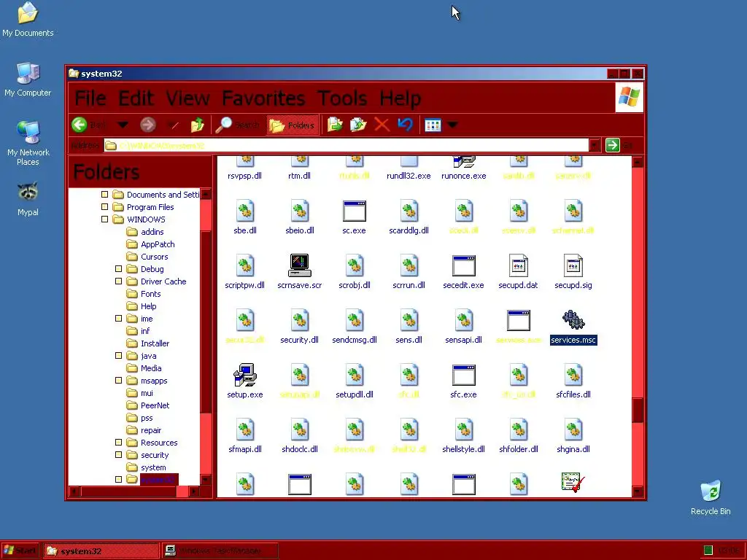
Task: Click the green Go arrow button
Action: (612, 145)
